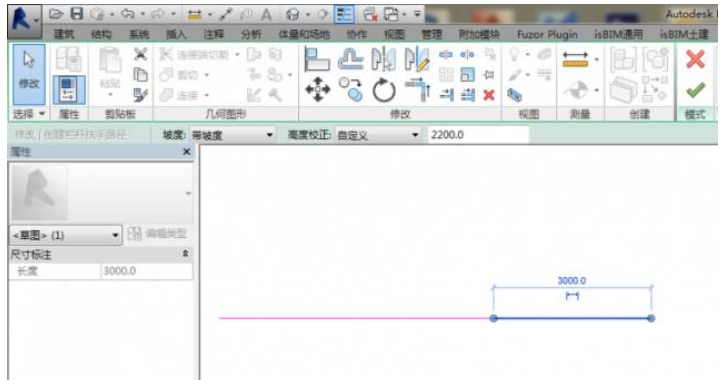The image size is (725, 386).
Task: Open the 结构 ribbon tab
Action: 101,34
